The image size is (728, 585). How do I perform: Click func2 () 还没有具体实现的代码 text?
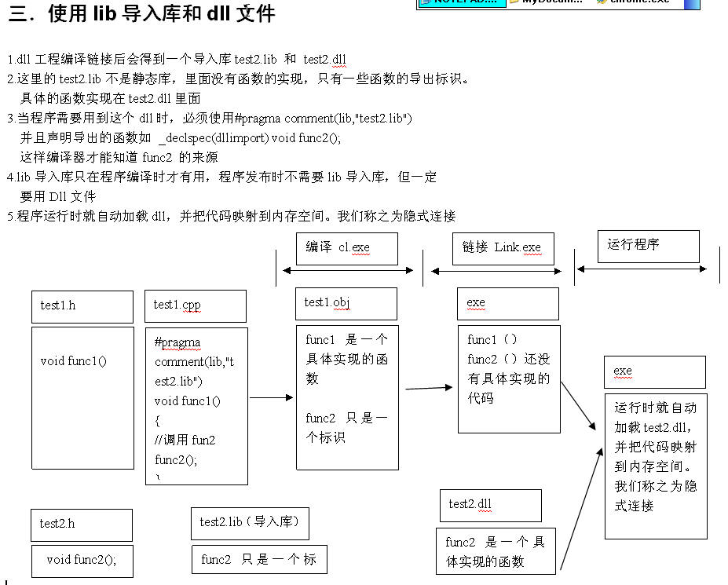508,378
